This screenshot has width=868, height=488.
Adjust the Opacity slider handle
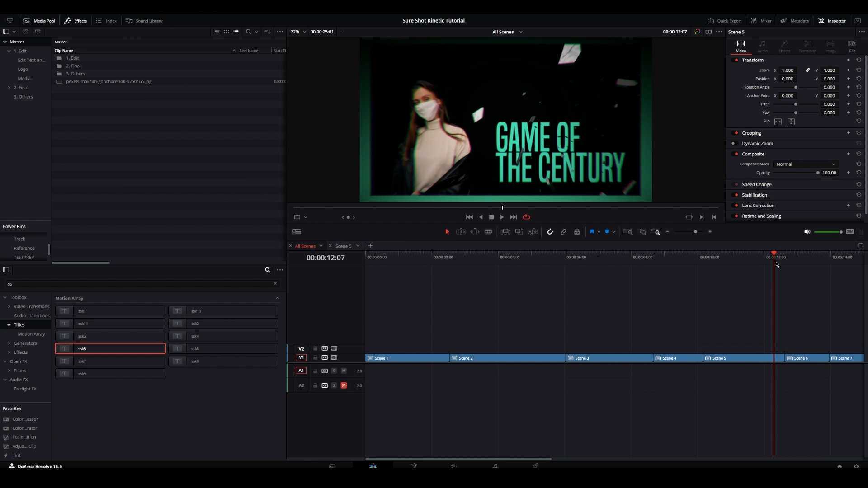point(818,173)
